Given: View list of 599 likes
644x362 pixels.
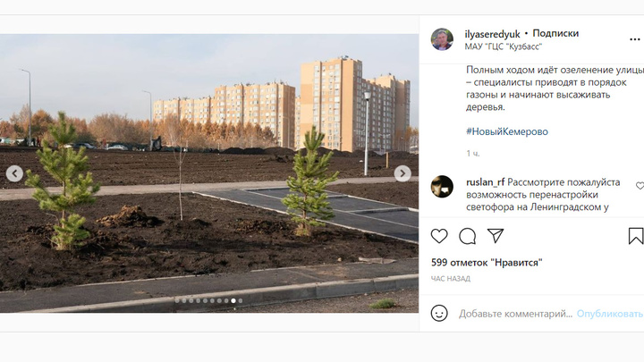Looking at the screenshot, I should (487, 262).
